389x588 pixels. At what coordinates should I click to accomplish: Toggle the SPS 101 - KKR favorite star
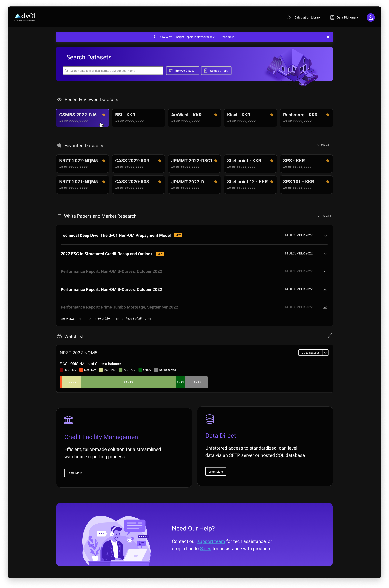tap(327, 182)
